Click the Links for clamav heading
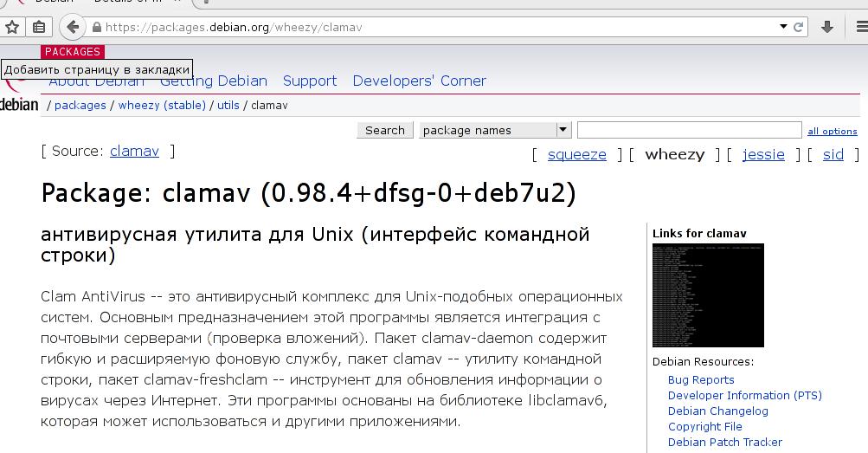 click(699, 233)
